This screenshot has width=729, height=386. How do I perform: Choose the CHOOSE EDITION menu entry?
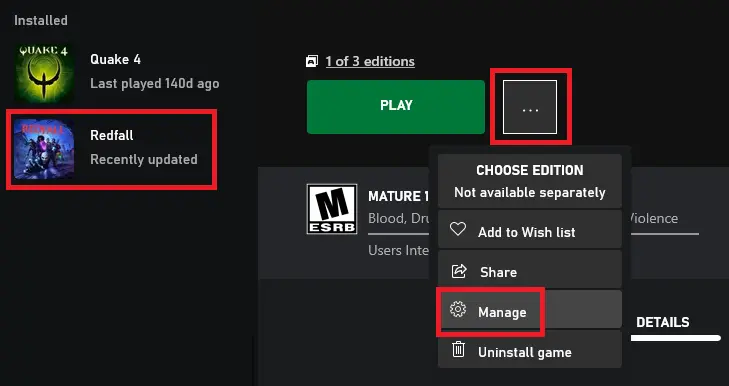(530, 181)
